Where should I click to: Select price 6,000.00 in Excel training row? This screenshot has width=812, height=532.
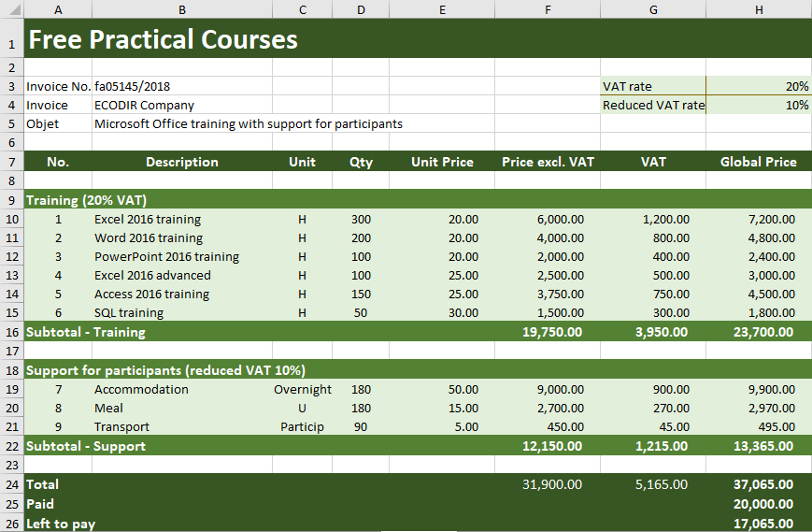548,219
